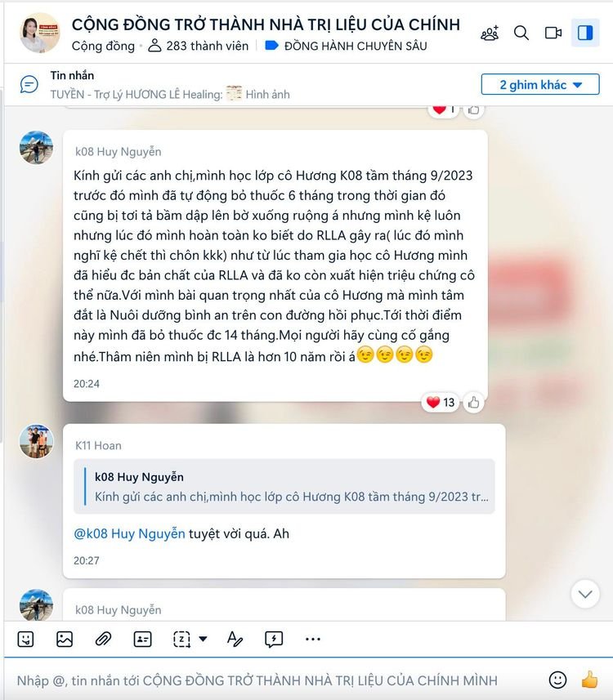Open the '283 thành viên' member list
The width and height of the screenshot is (613, 700).
pyautogui.click(x=199, y=46)
